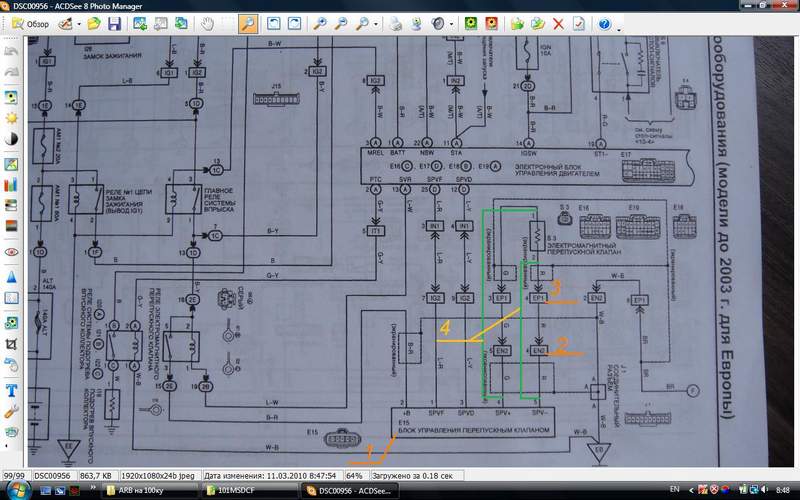Image resolution: width=800 pixels, height=500 pixels.
Task: Click the green sunflower thumbnail icon
Action: [x=471, y=24]
